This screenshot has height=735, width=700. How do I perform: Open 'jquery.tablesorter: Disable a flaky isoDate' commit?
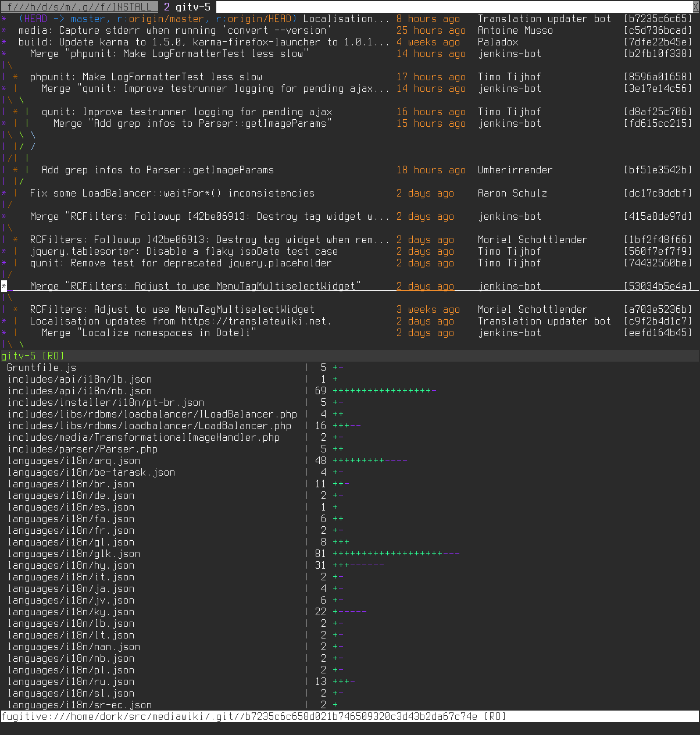(184, 251)
